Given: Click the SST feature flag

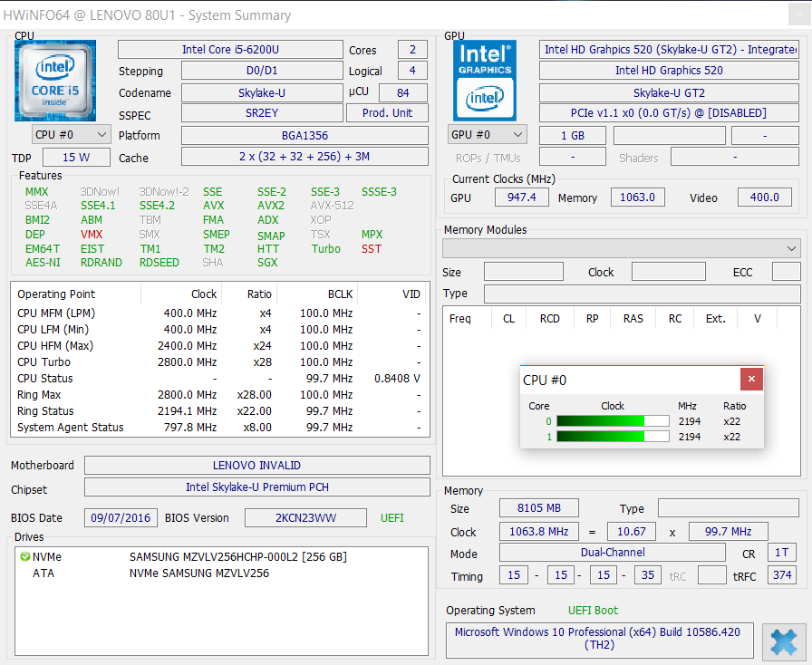Looking at the screenshot, I should [x=372, y=248].
